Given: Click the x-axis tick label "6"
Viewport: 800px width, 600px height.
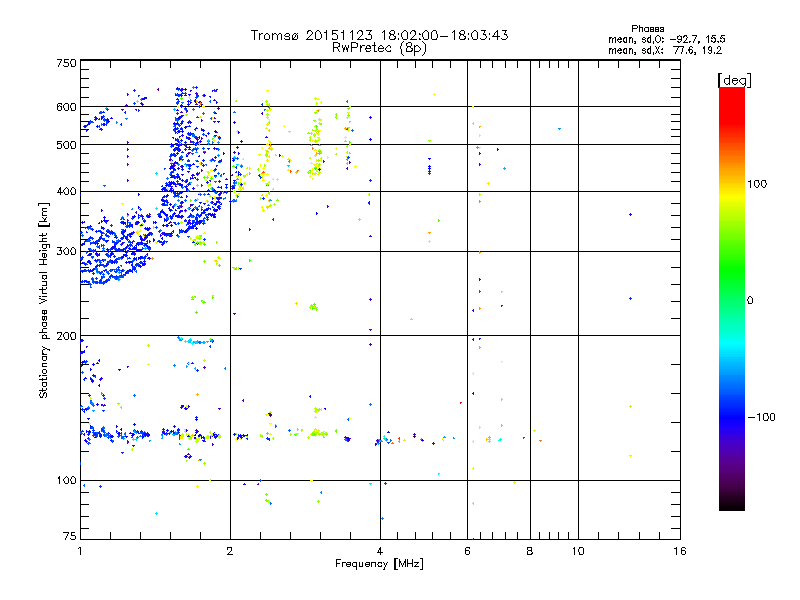Looking at the screenshot, I should click(x=467, y=551).
